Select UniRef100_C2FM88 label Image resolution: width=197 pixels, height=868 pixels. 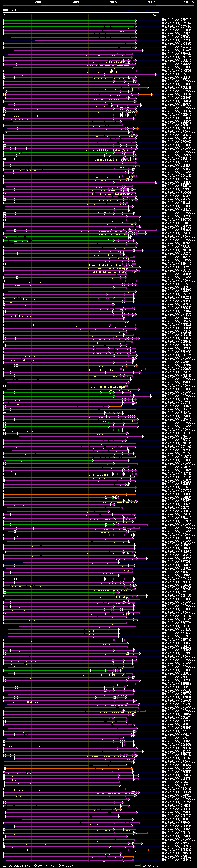click(x=176, y=183)
